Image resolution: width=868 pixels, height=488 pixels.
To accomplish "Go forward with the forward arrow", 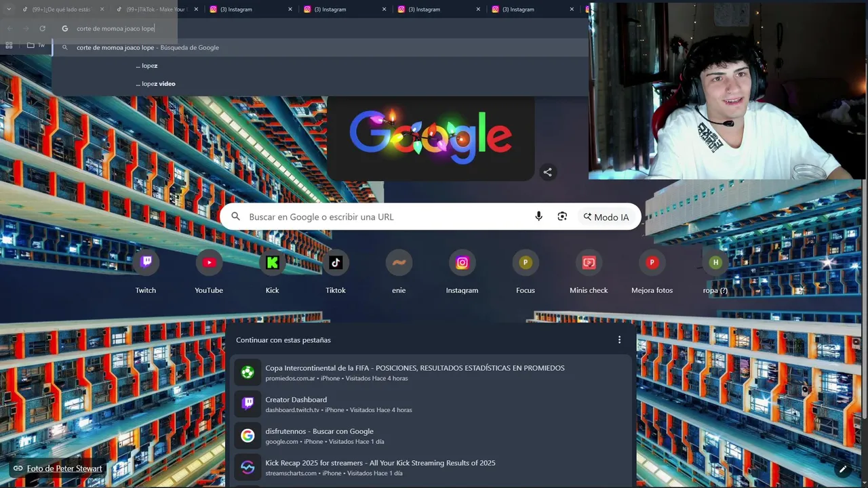I will tap(26, 28).
